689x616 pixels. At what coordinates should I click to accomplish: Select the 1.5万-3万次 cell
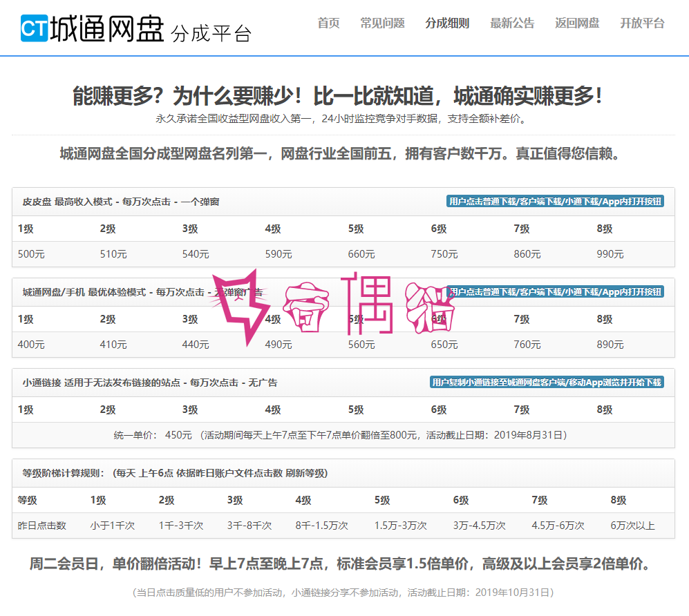coord(400,526)
